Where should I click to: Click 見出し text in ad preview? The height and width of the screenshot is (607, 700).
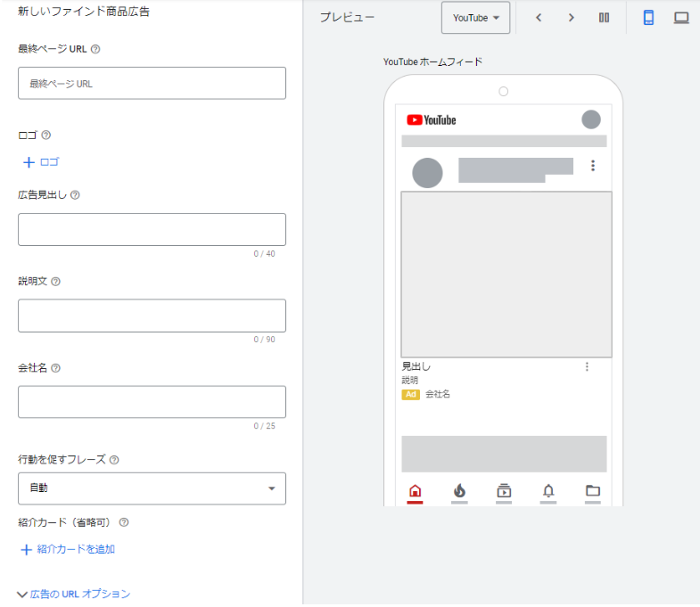[x=416, y=366]
